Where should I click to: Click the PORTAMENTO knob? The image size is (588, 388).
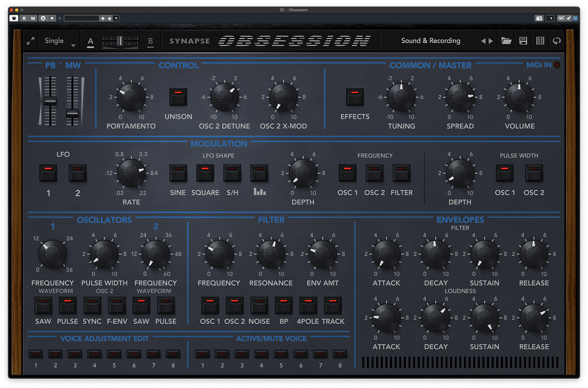coord(131,98)
